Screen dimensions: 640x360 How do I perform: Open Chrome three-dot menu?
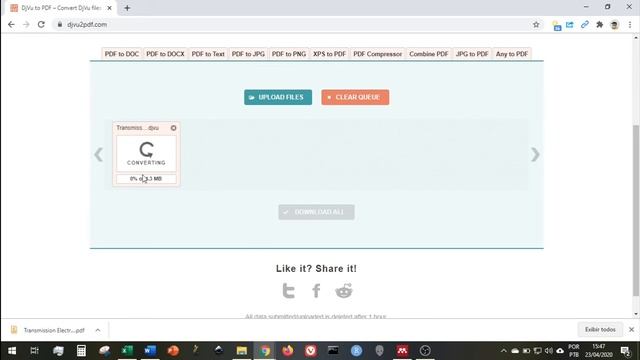[630, 24]
